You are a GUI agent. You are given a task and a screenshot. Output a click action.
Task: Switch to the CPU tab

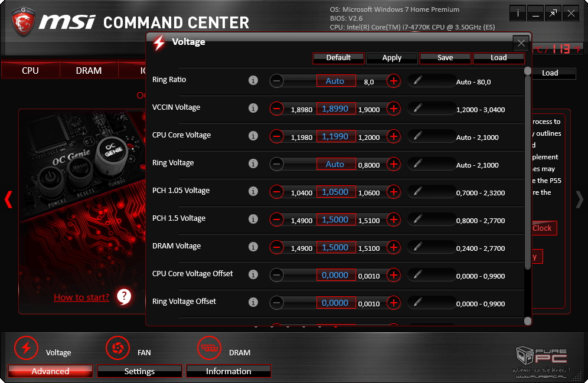(x=30, y=70)
